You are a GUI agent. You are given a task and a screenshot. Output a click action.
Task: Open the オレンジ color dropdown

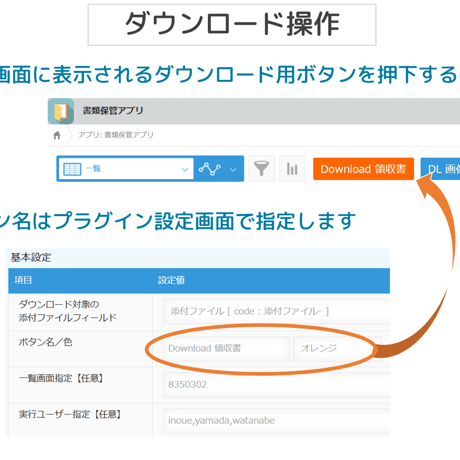coord(337,349)
